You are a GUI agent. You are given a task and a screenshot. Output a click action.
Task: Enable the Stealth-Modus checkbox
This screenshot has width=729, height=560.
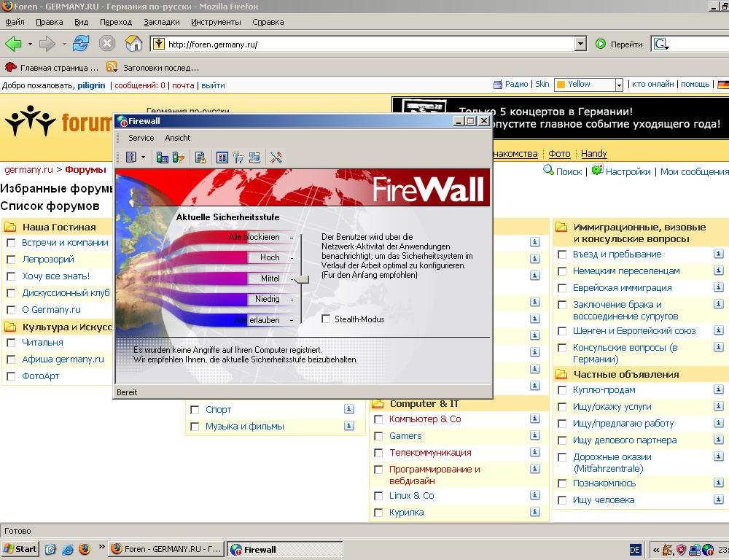[x=326, y=319]
